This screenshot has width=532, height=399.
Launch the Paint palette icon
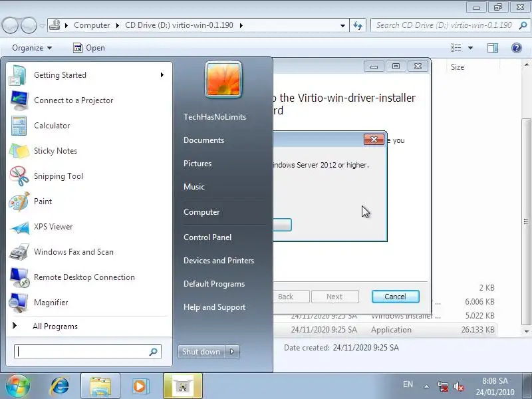coord(19,201)
